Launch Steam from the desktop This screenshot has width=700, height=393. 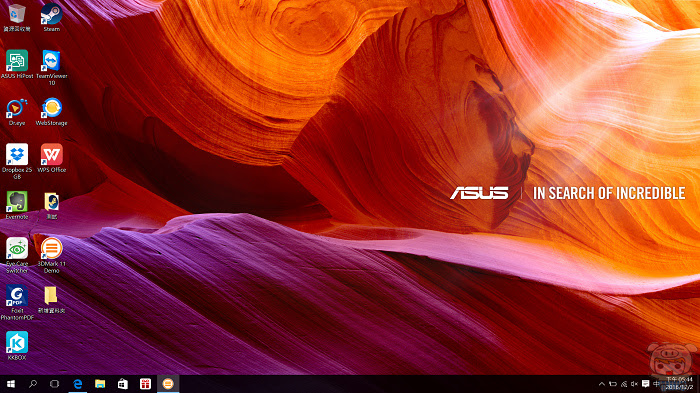(51, 17)
